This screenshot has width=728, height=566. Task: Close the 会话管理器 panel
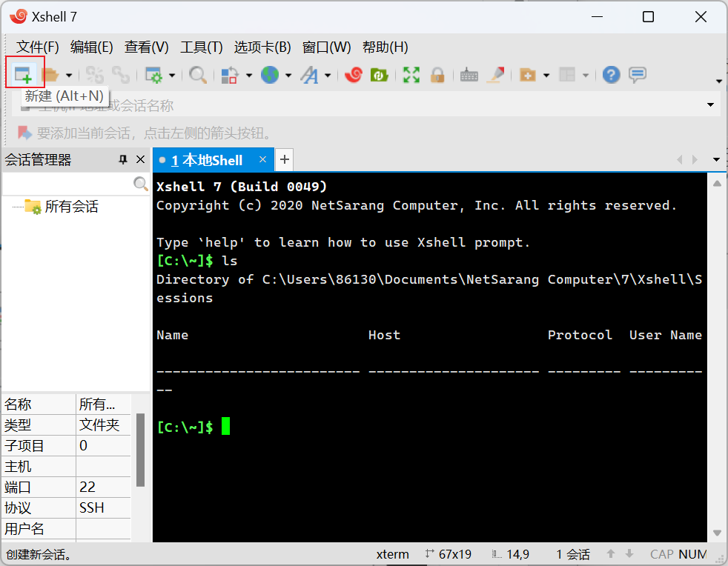coord(140,159)
